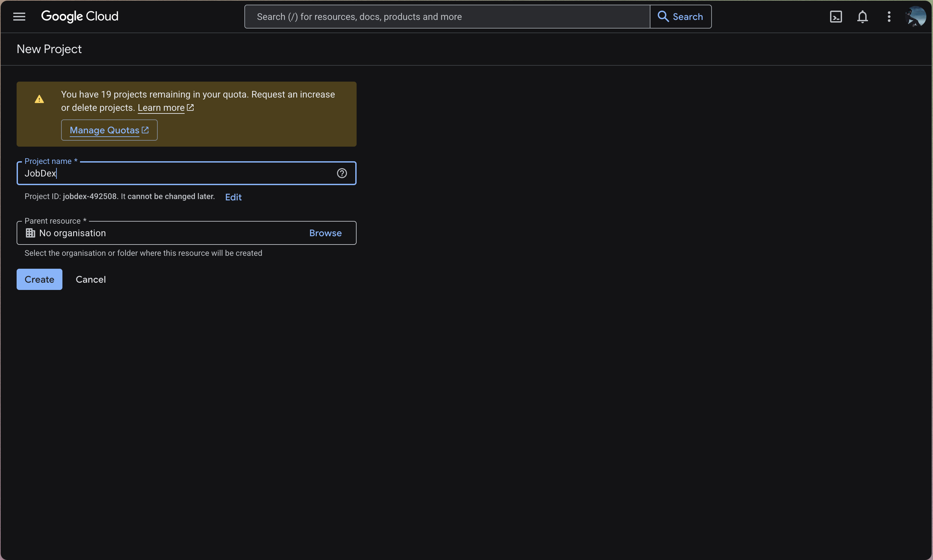Image resolution: width=933 pixels, height=560 pixels.
Task: Create the new project
Action: 39,279
